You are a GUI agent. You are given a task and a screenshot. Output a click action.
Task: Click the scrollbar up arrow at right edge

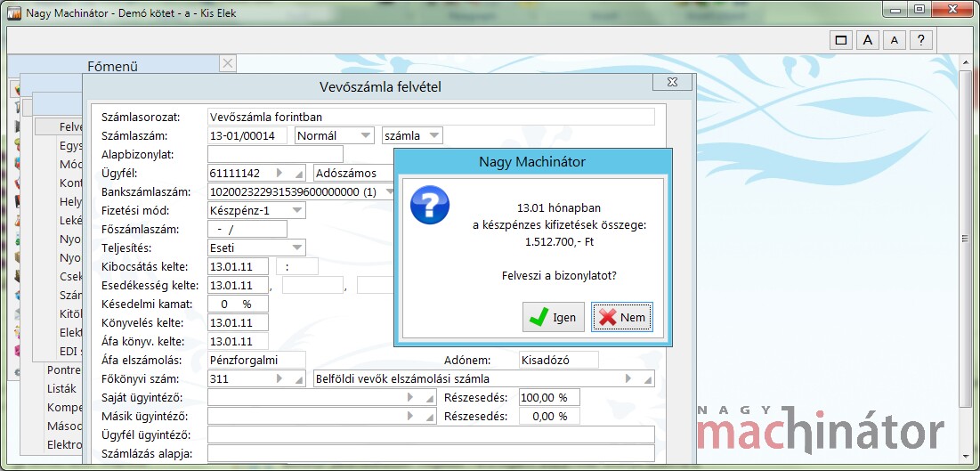[x=967, y=62]
